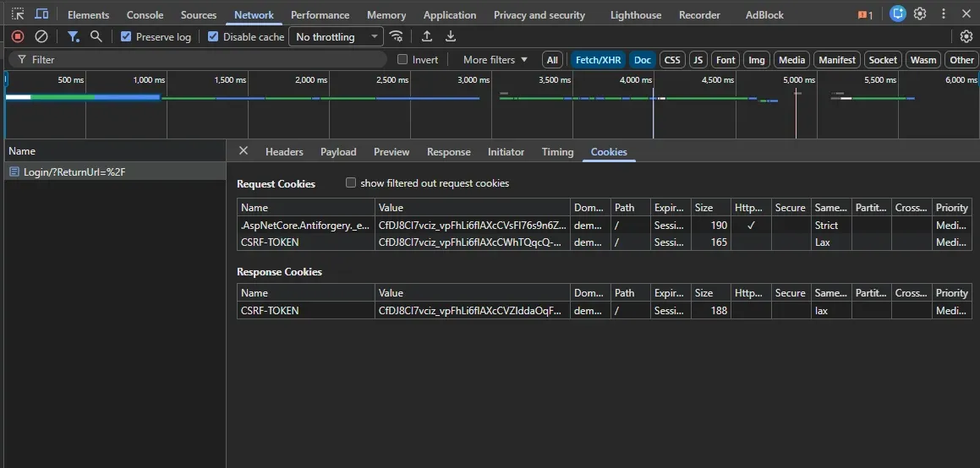Select the Wasm type filter
This screenshot has height=468, width=980.
pos(923,60)
